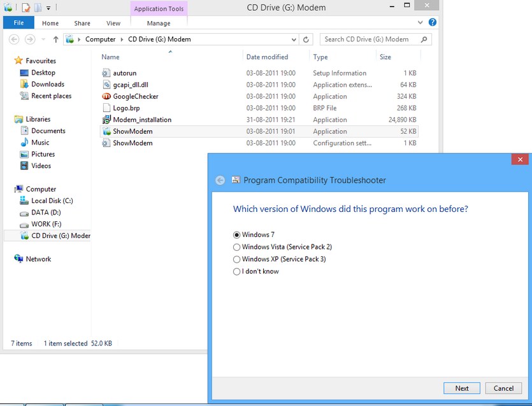This screenshot has width=532, height=406.
Task: Open the Documents library
Action: tap(48, 131)
